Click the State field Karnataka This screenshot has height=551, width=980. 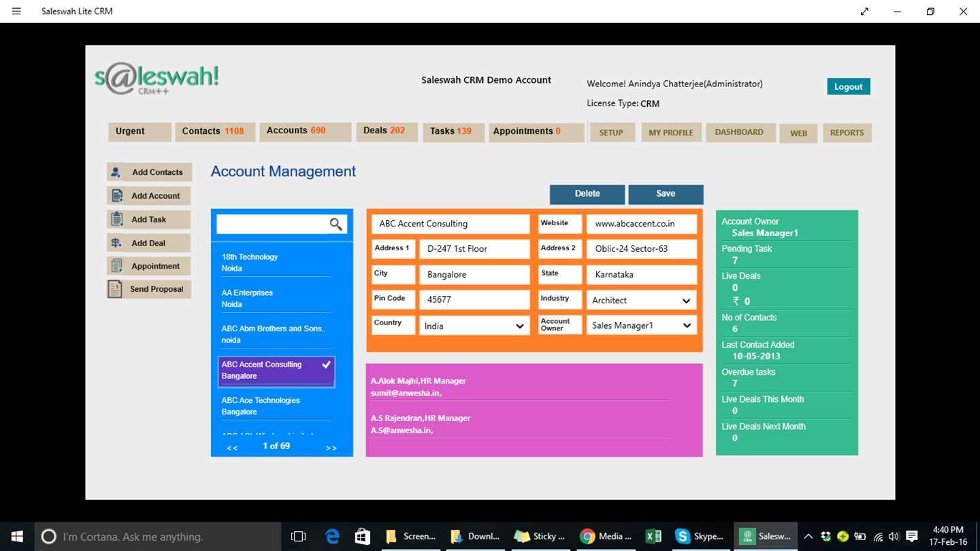click(642, 275)
